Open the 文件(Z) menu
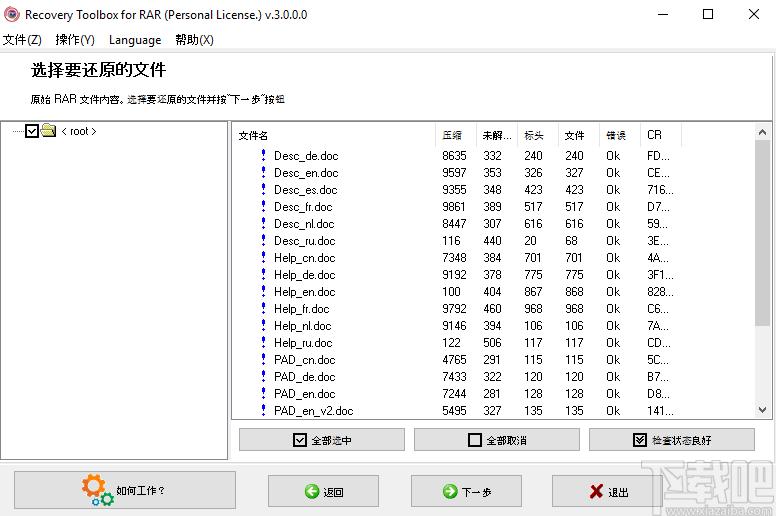776x516 pixels. coord(22,40)
